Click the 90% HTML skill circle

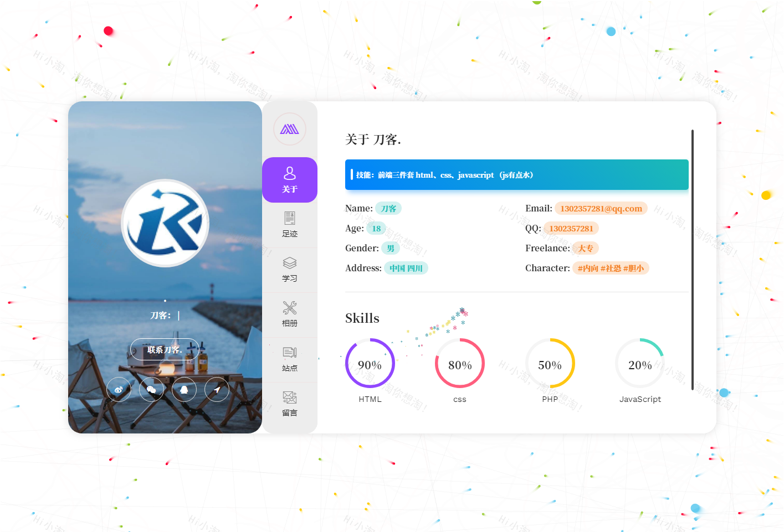point(370,363)
